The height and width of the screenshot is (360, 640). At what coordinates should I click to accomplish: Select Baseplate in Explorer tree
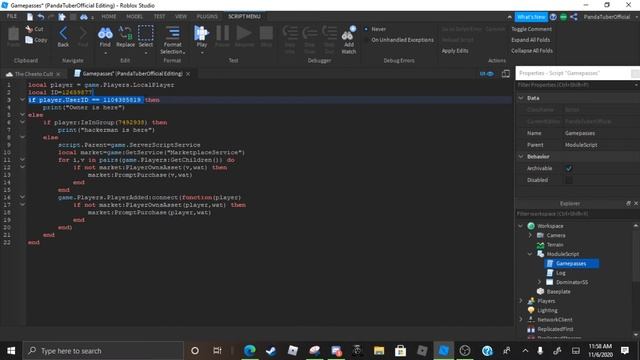[558, 291]
